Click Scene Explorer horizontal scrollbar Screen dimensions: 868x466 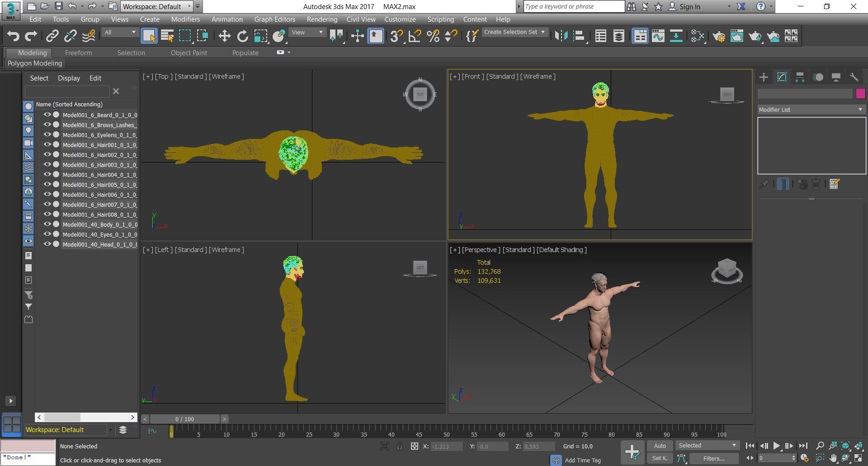tap(62, 417)
